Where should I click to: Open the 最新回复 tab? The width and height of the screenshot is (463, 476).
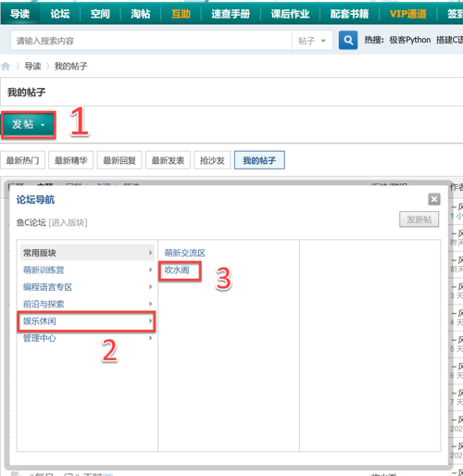pos(119,160)
